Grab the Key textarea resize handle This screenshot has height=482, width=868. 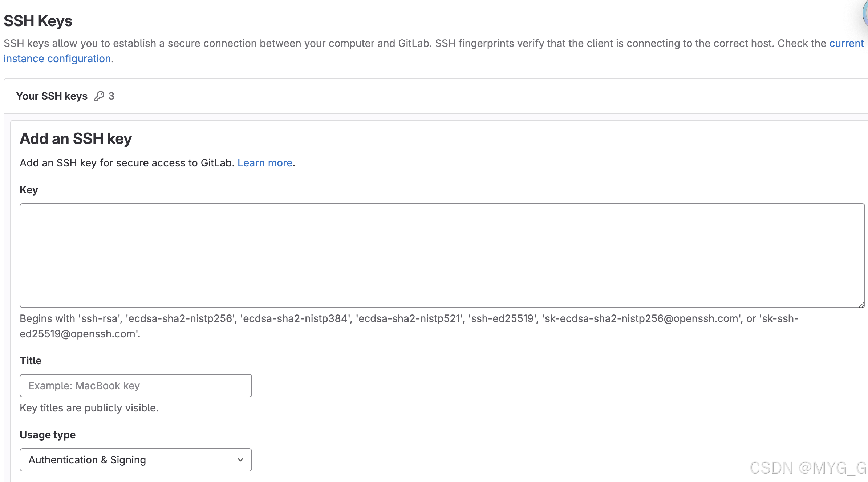pyautogui.click(x=861, y=305)
